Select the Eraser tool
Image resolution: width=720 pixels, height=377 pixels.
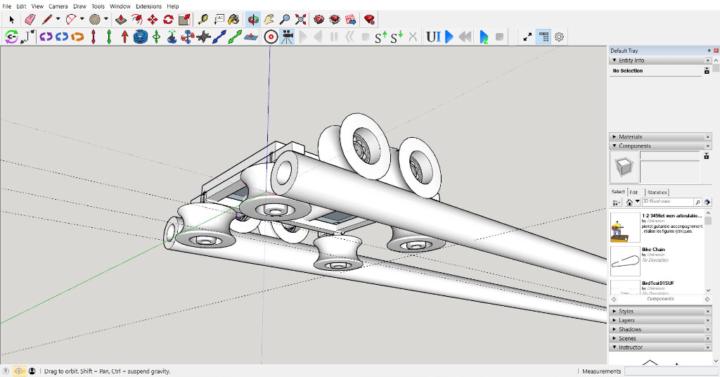[30, 19]
